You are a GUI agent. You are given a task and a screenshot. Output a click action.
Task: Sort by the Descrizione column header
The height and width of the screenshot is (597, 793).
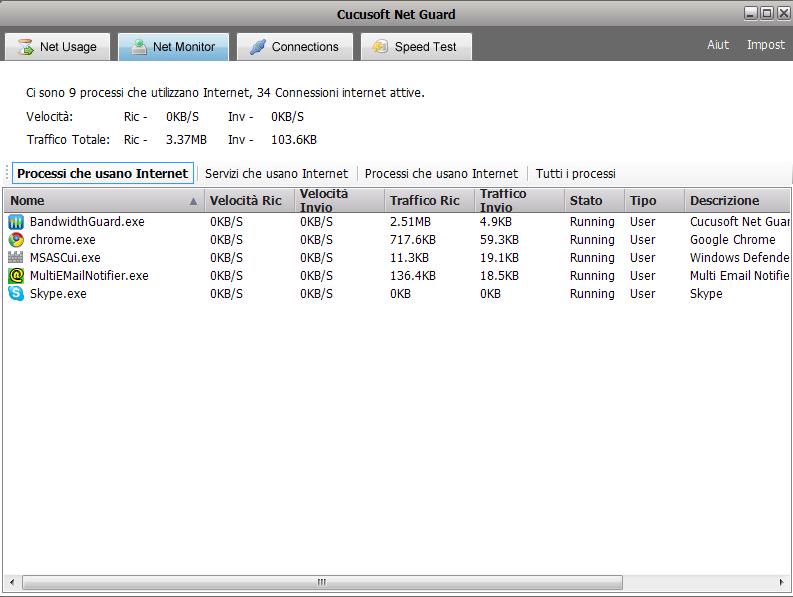click(737, 201)
